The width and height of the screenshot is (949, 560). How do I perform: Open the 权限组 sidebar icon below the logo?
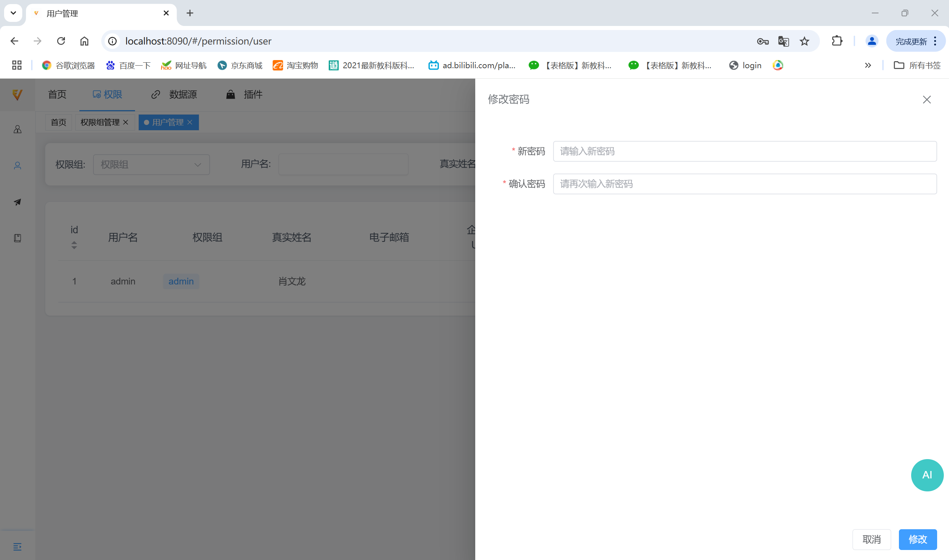(17, 129)
